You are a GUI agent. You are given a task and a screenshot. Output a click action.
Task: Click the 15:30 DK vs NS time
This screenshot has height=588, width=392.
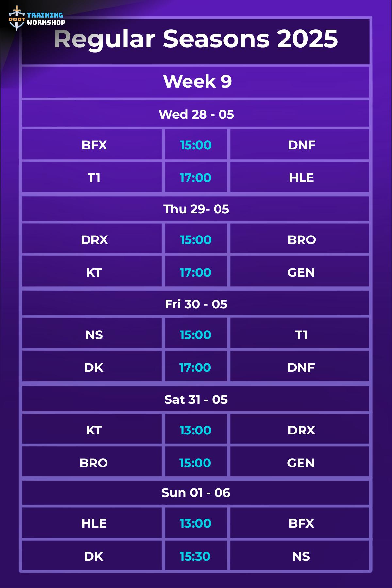(195, 556)
